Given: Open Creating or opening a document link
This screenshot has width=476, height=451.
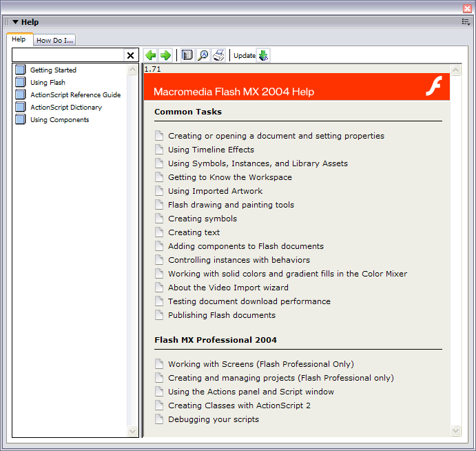Looking at the screenshot, I should click(x=276, y=136).
